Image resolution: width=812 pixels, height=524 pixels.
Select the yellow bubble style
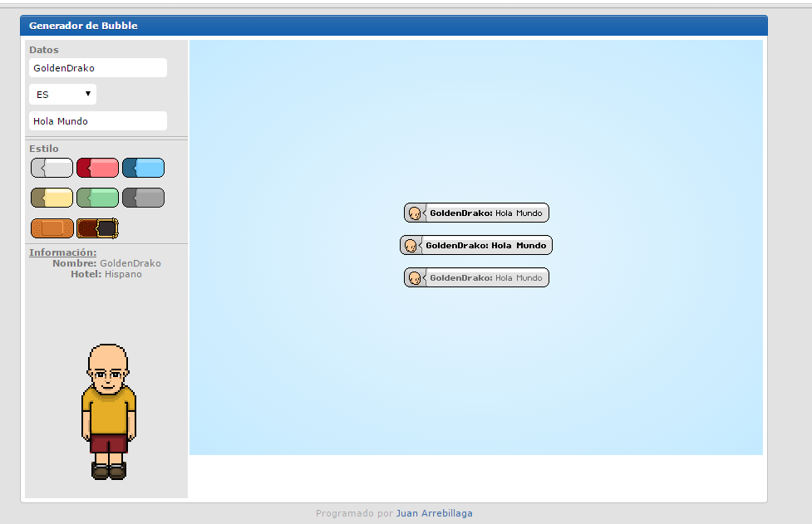[52, 198]
